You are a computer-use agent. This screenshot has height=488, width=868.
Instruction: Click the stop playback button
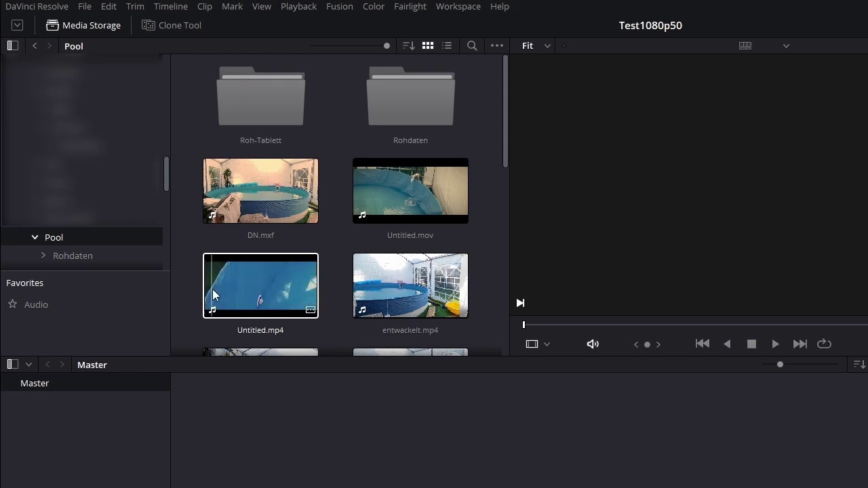click(751, 344)
